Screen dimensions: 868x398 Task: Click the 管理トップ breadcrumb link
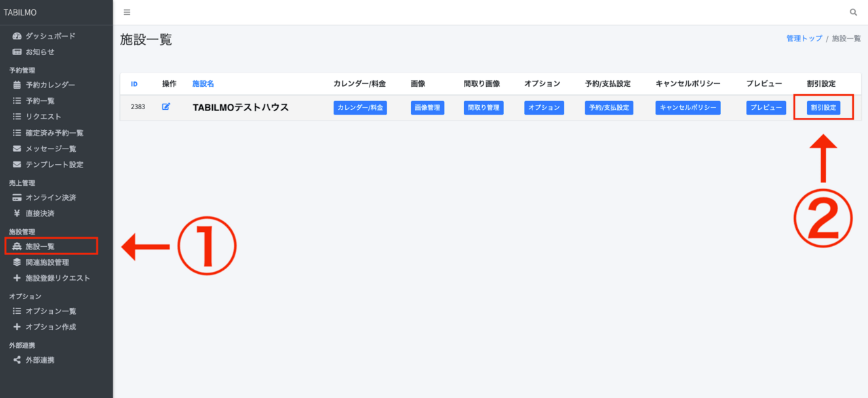pos(804,39)
